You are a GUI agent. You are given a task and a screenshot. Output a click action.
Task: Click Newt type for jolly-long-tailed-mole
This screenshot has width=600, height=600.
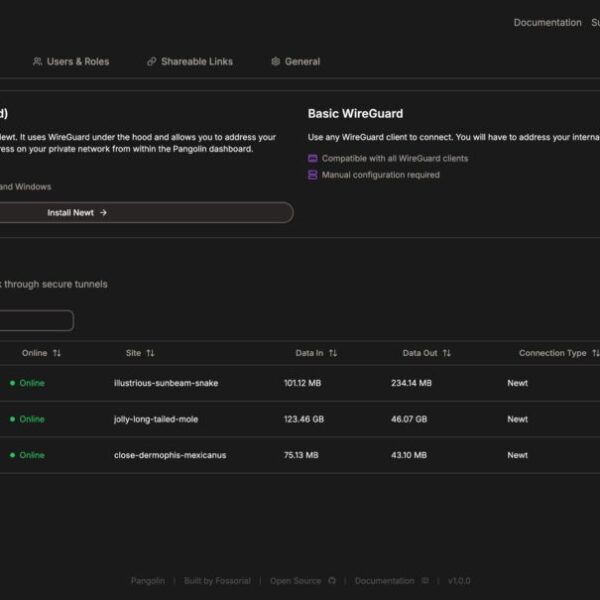[x=517, y=419]
